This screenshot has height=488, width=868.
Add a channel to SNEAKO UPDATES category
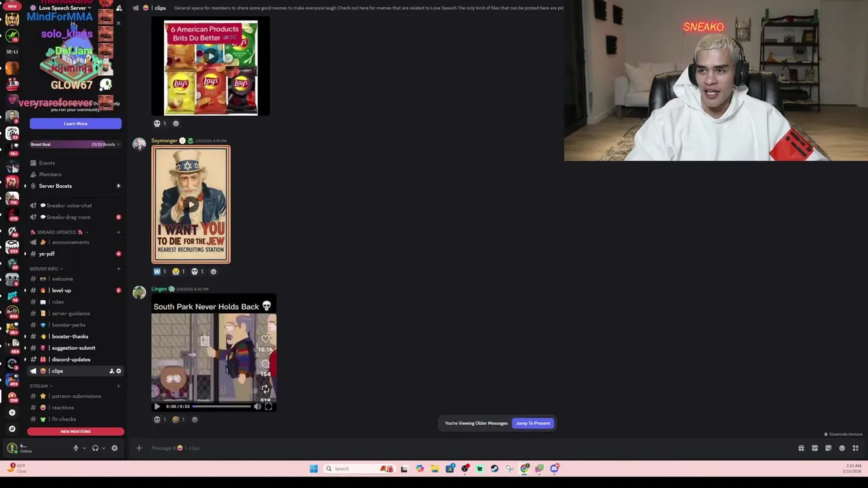(119, 232)
